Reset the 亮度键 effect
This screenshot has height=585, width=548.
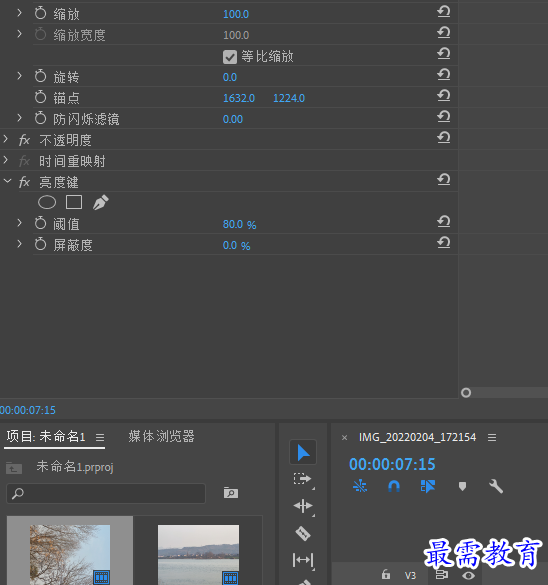pos(444,180)
